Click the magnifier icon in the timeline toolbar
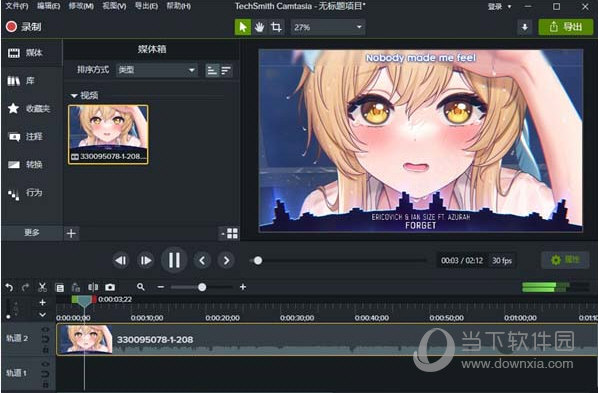 tap(141, 287)
